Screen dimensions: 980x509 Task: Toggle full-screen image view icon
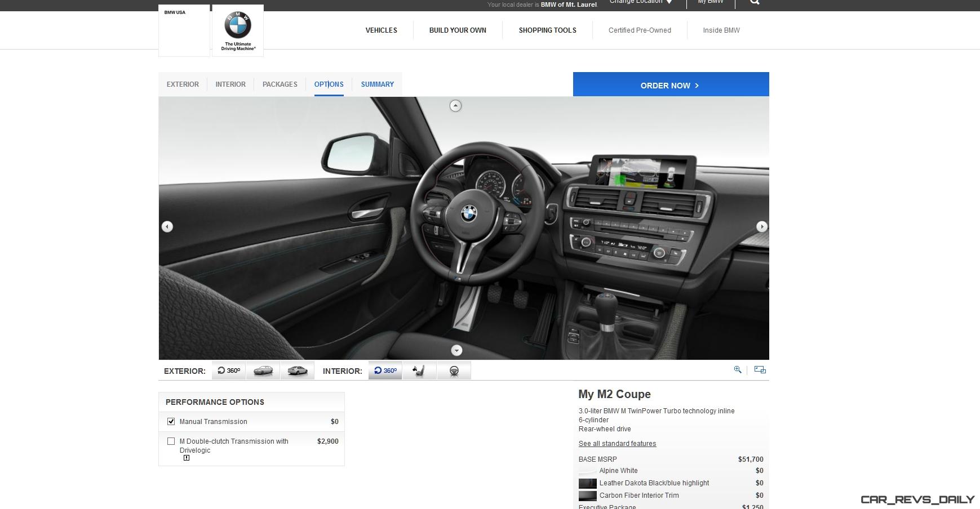pyautogui.click(x=760, y=370)
